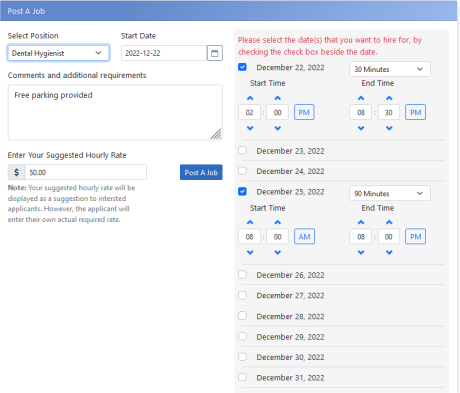
Task: Toggle December 25 start time AM button
Action: point(304,237)
